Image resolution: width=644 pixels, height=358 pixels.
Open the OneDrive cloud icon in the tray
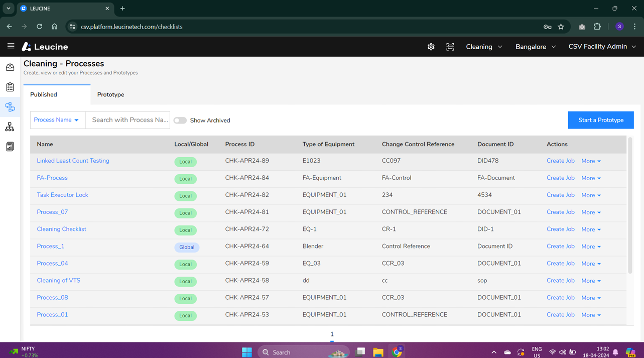[x=507, y=352]
